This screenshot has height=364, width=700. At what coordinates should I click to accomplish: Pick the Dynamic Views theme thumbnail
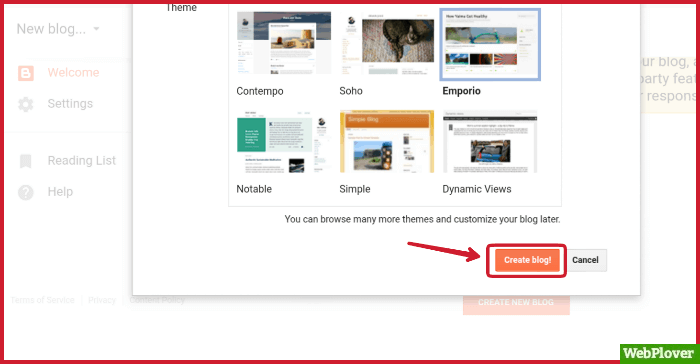pyautogui.click(x=490, y=142)
